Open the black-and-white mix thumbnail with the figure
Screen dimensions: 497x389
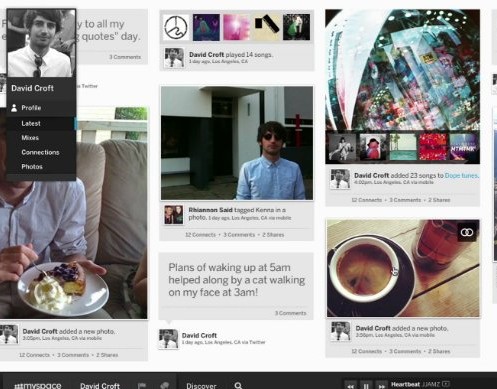coord(342,147)
